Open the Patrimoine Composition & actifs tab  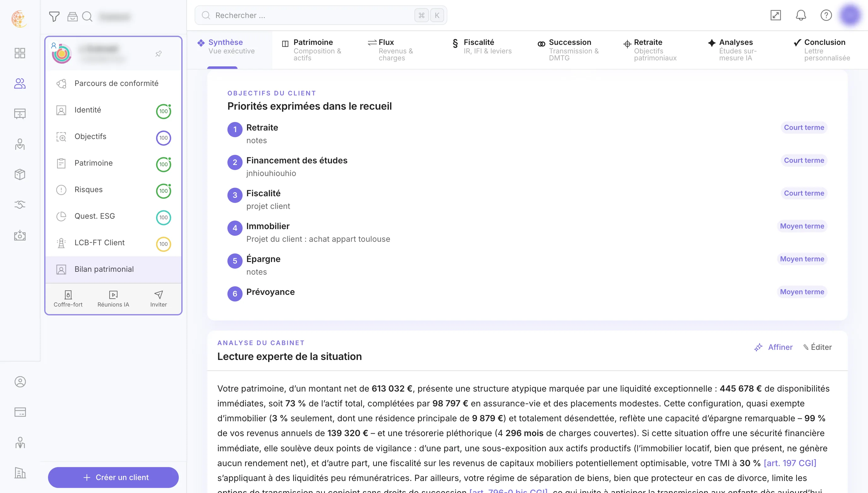315,50
